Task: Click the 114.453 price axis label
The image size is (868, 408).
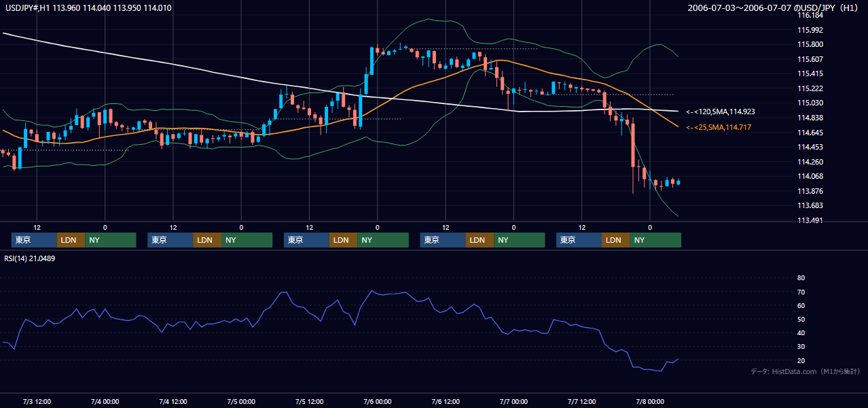Action: click(x=810, y=147)
